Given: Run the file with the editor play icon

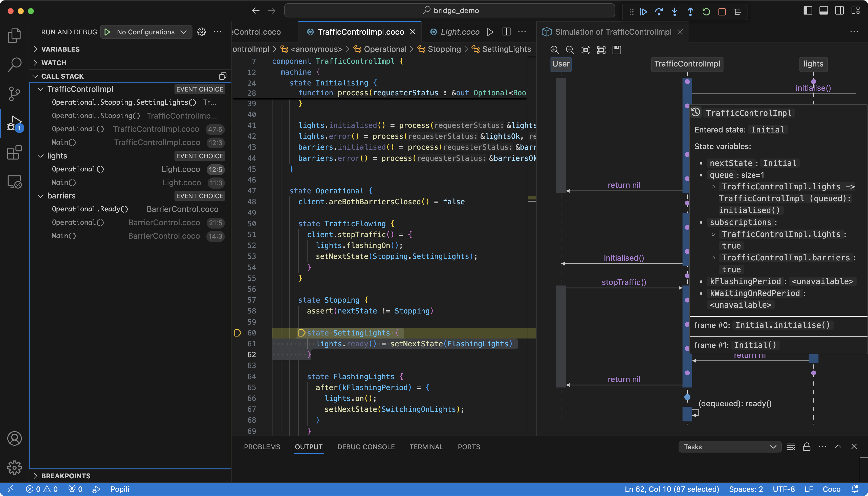Looking at the screenshot, I should pyautogui.click(x=490, y=32).
